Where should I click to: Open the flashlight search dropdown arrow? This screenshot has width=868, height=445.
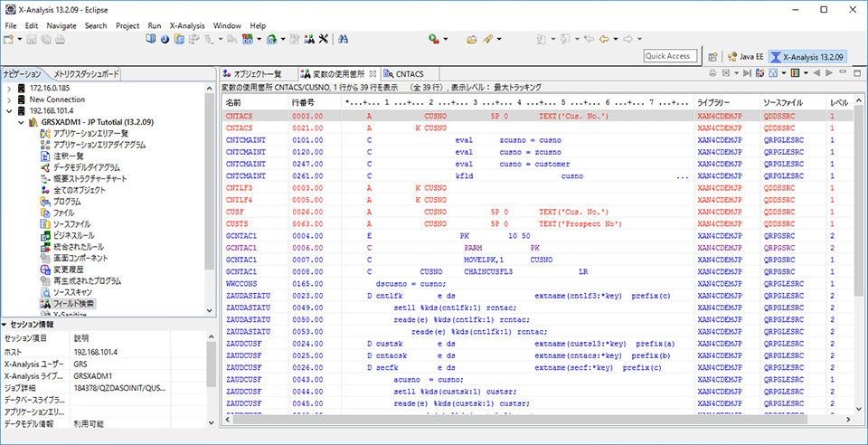point(499,39)
